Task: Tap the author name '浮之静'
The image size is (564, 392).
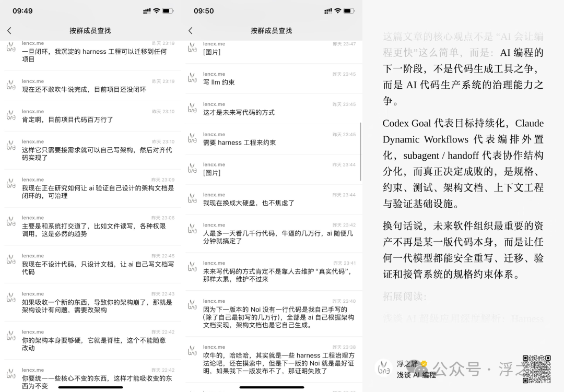Action: coord(407,364)
